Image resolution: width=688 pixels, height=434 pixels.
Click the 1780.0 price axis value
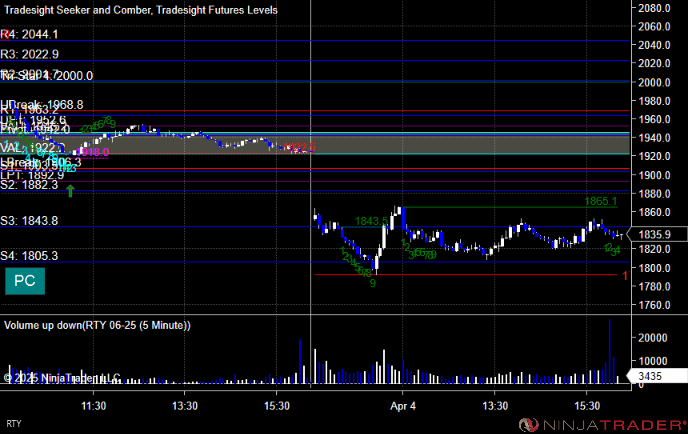654,286
